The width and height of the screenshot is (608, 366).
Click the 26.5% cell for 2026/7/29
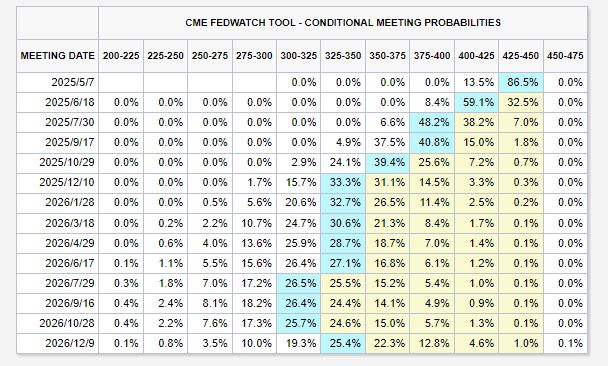299,283
